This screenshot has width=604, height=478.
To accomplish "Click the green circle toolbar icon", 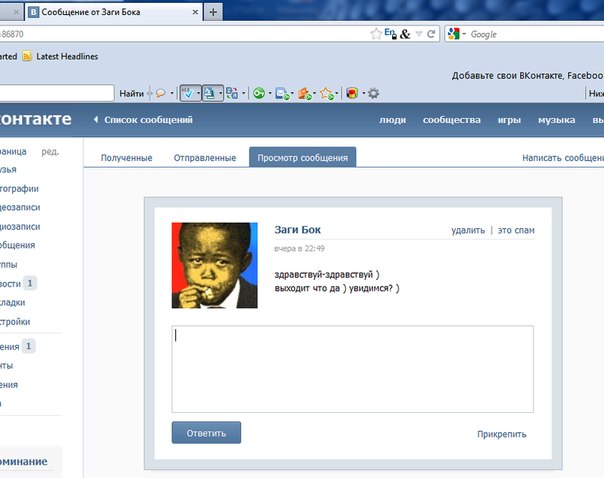I will [x=258, y=93].
